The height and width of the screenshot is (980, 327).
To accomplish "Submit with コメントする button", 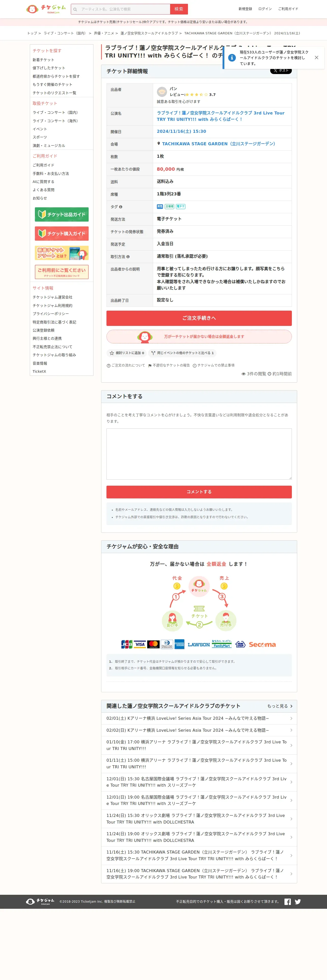I will point(199,492).
